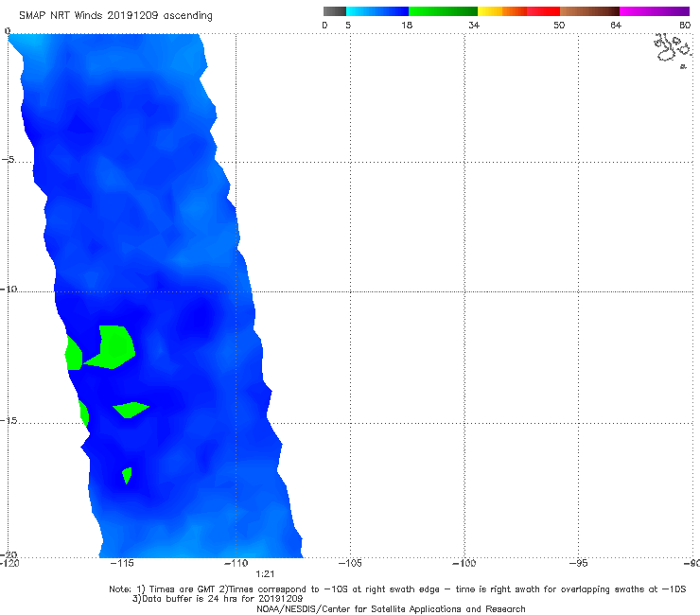Click the color bar label '50'

click(559, 25)
